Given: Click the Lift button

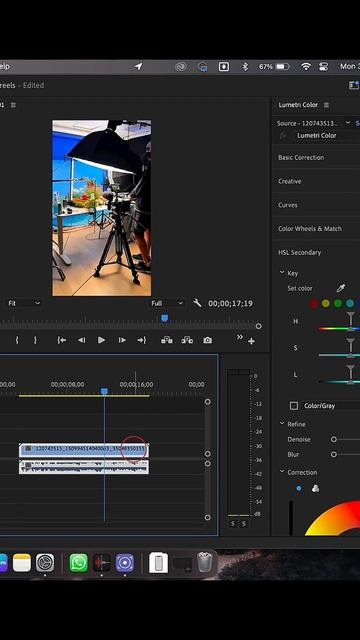Looking at the screenshot, I should pos(167,340).
